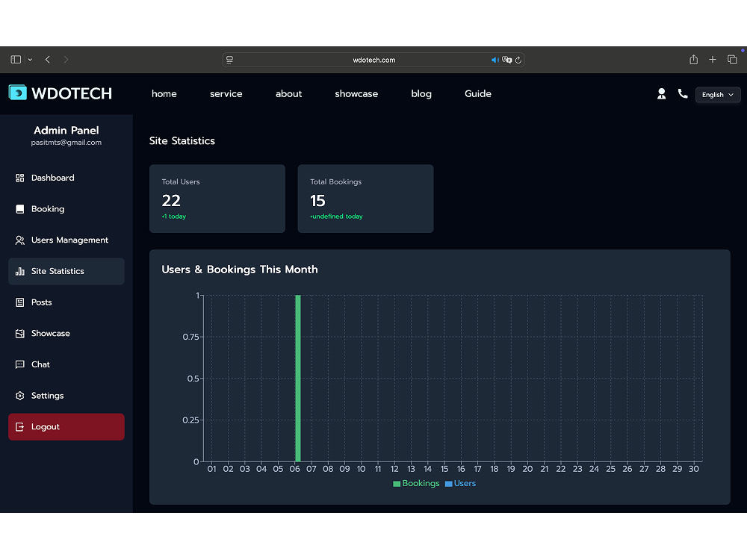Image resolution: width=747 pixels, height=560 pixels.
Task: Click the Booking book icon
Action: pyautogui.click(x=19, y=209)
